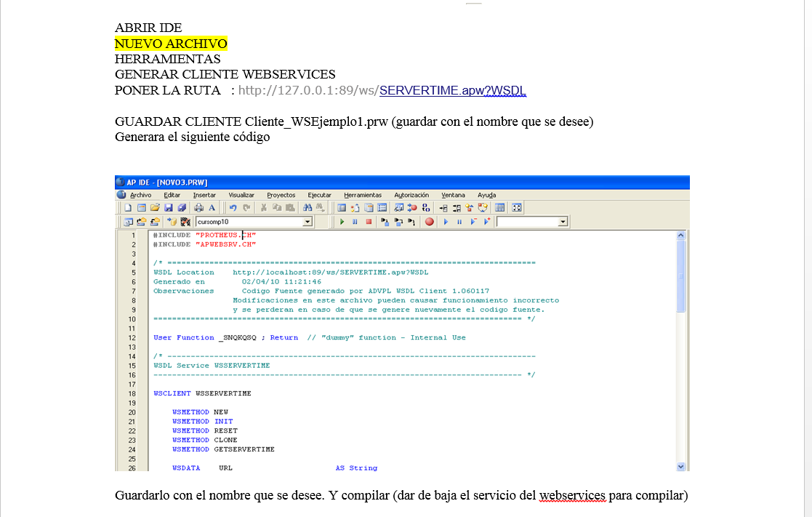
Task: Open the Ventana menu
Action: click(x=453, y=196)
